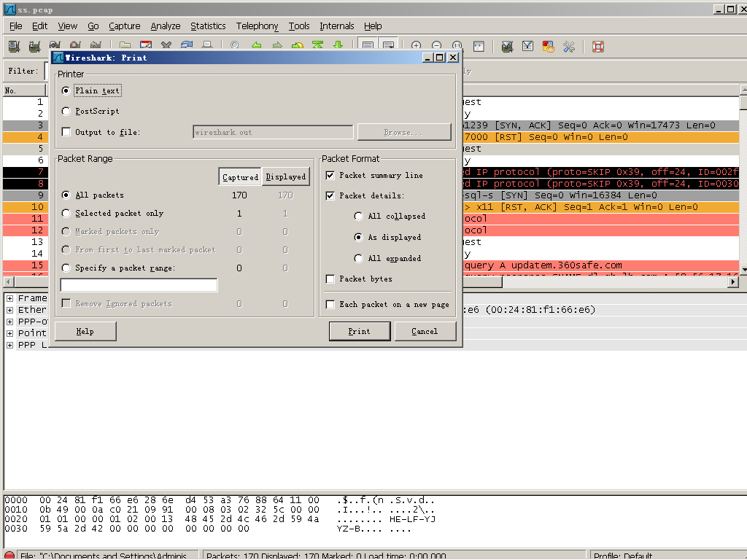
Task: Open capture options toolbar icon
Action: (x=34, y=46)
